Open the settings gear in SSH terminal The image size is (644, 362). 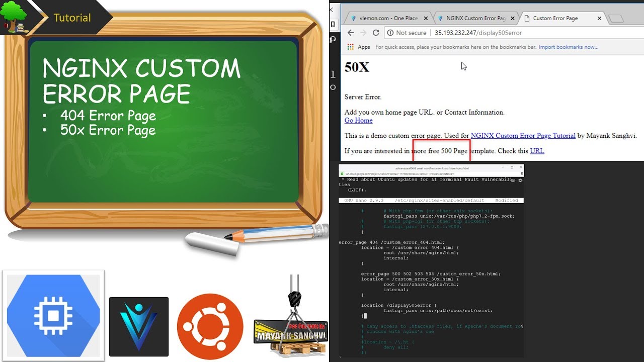520,179
